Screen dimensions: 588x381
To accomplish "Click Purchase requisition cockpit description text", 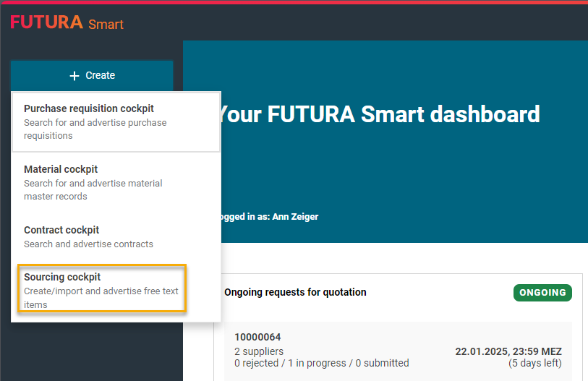I will [95, 129].
